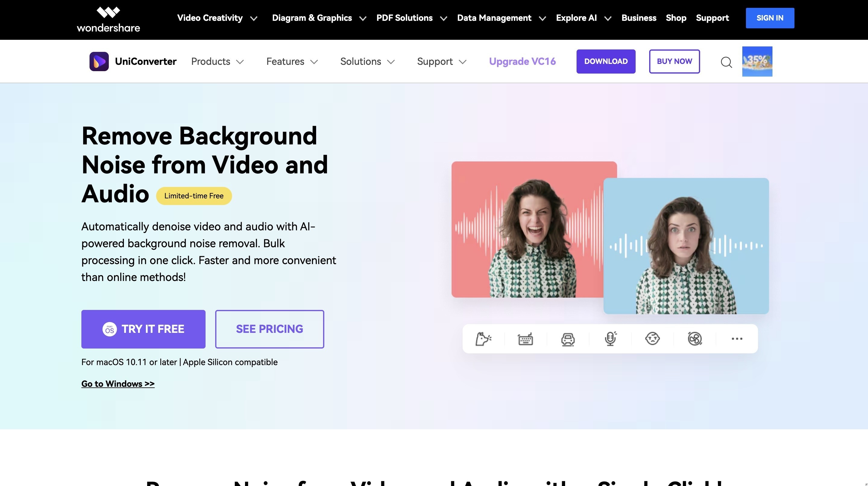The width and height of the screenshot is (868, 486).
Task: Click 'Apple Silicon compatible' text
Action: pyautogui.click(x=230, y=362)
